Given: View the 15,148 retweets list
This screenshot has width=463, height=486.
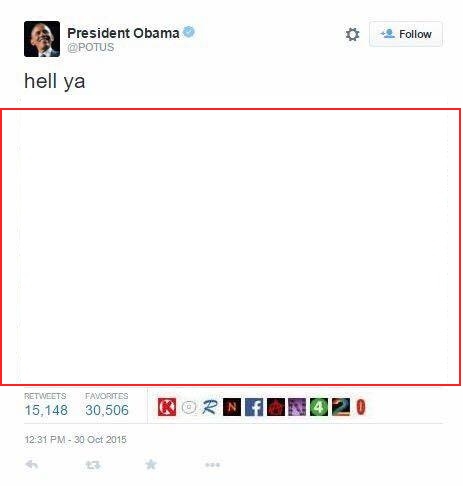Looking at the screenshot, I should pyautogui.click(x=46, y=405).
